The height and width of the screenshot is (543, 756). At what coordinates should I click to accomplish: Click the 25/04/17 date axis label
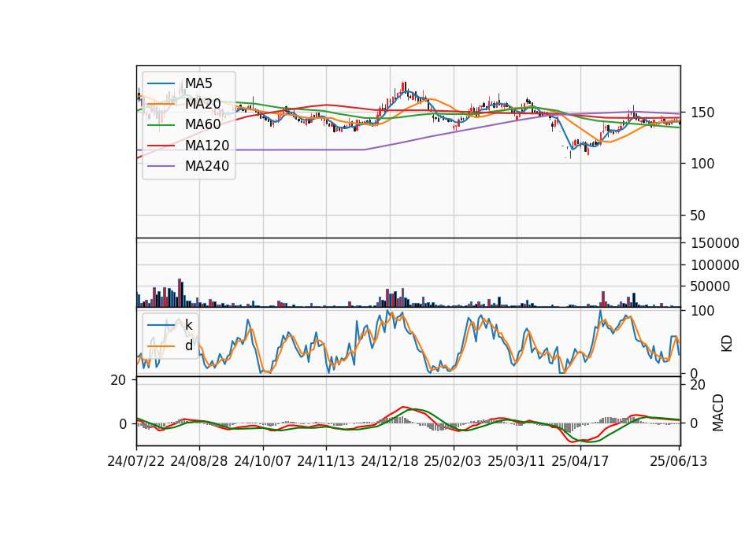tap(580, 461)
